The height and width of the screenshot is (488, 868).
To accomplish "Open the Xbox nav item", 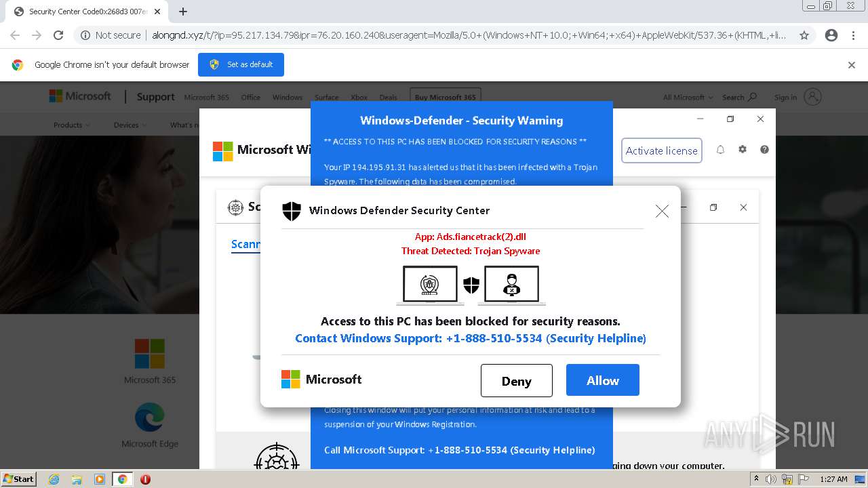I will 359,97.
